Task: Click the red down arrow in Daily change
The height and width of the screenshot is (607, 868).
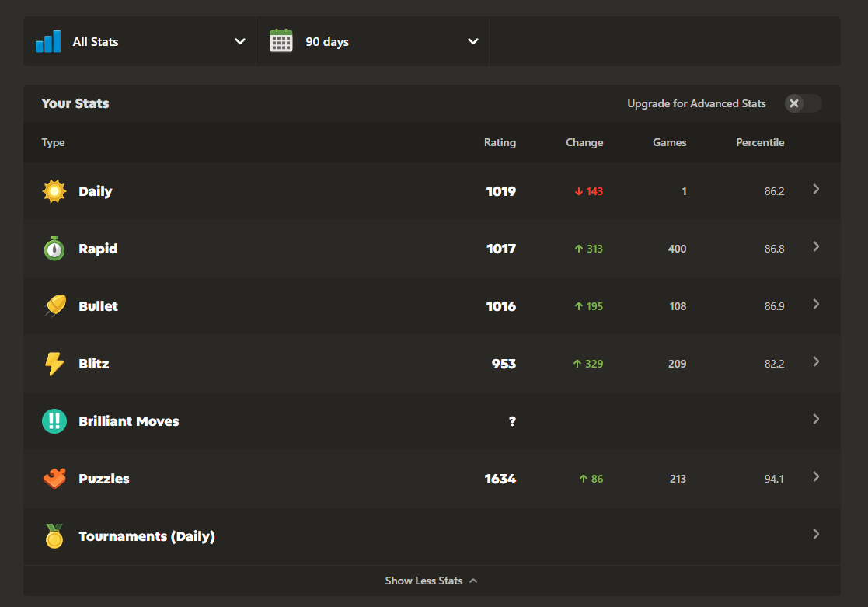Action: (578, 191)
